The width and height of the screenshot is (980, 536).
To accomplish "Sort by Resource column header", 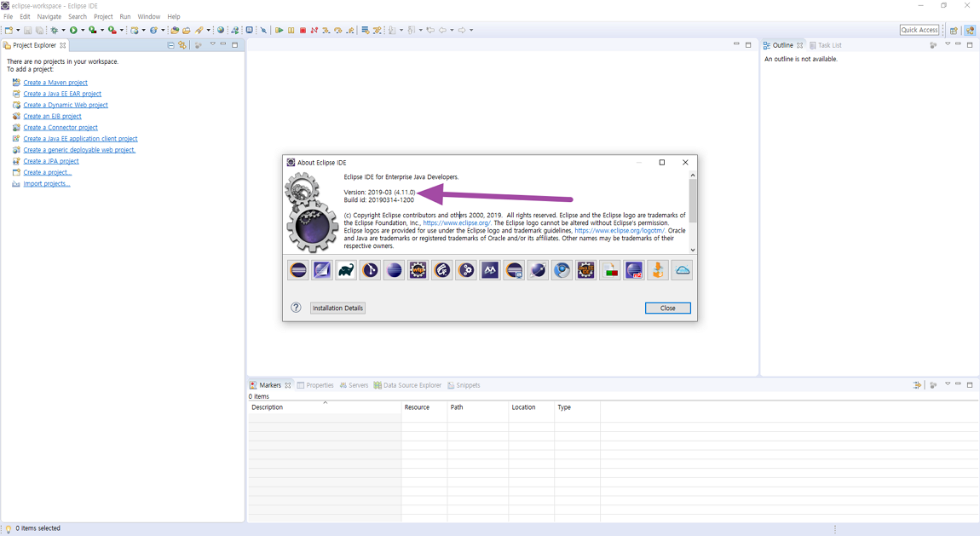I will pyautogui.click(x=424, y=407).
